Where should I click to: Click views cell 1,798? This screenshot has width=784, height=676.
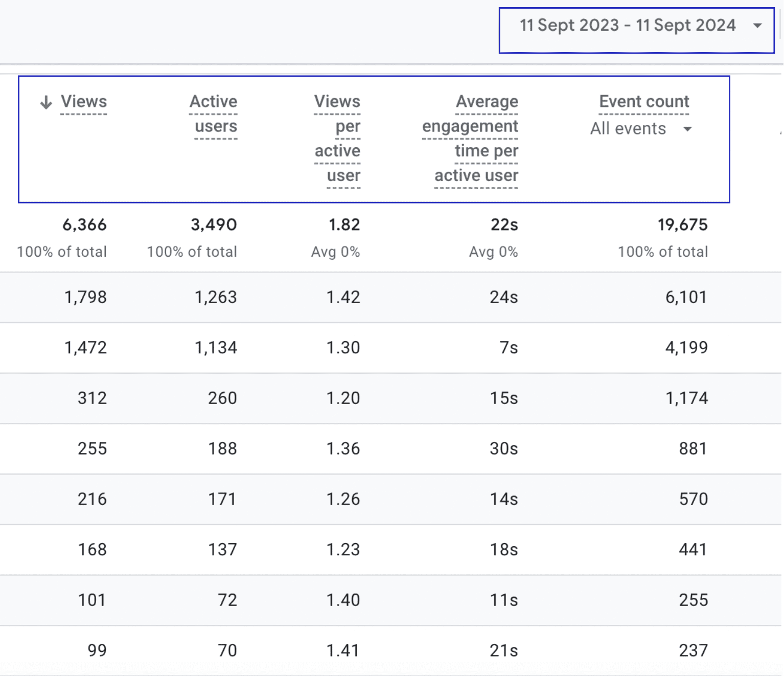(x=85, y=297)
